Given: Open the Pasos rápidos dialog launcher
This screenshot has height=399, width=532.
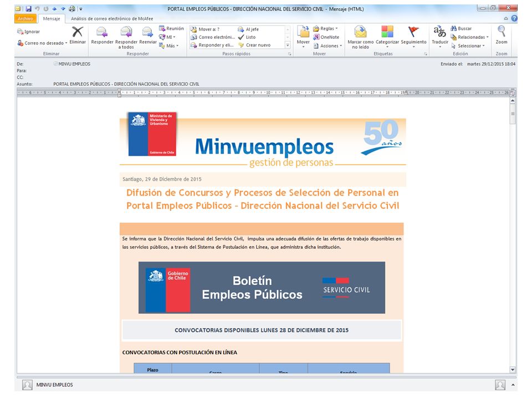Looking at the screenshot, I should 289,54.
